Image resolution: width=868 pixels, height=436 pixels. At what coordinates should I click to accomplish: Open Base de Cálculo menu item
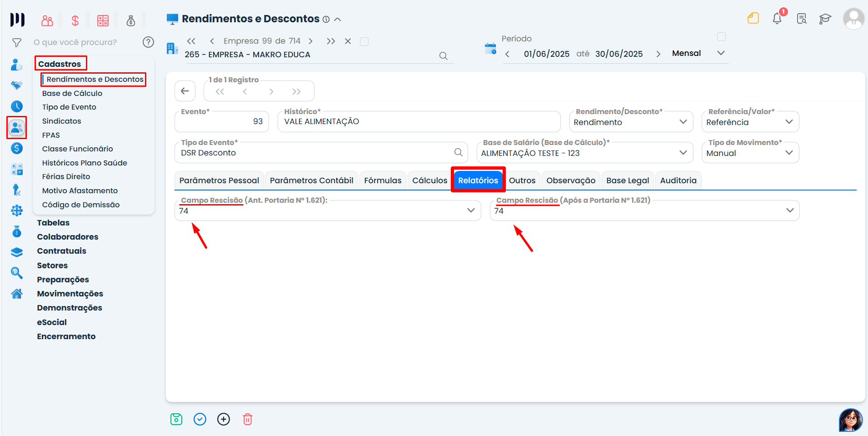pos(72,93)
